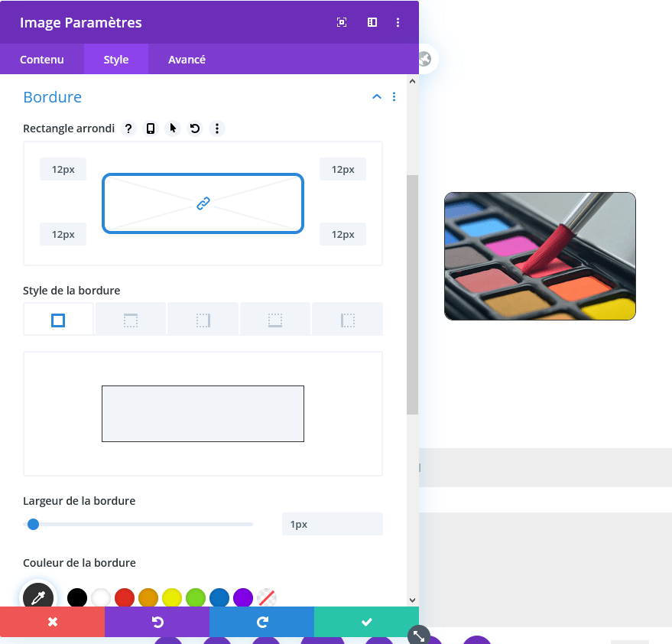Click the expand modal fullscreen icon
The height and width of the screenshot is (644, 672).
[342, 22]
